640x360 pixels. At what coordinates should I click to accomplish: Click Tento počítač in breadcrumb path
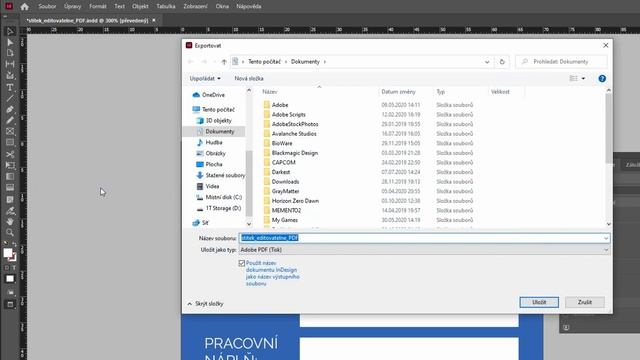264,62
